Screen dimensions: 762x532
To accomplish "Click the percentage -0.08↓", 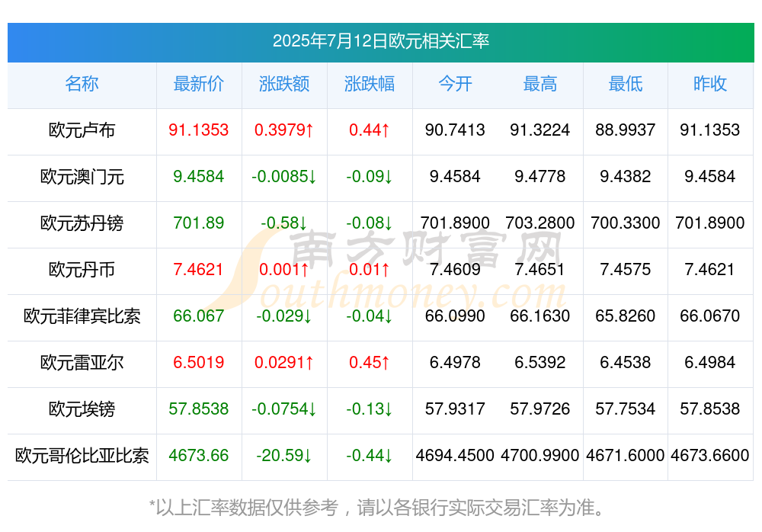I will (370, 223).
